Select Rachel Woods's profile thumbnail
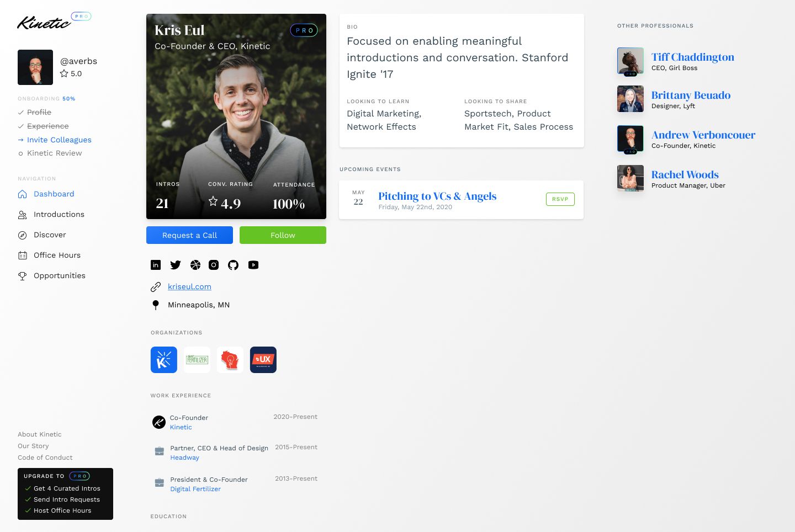This screenshot has width=795, height=532. [630, 178]
